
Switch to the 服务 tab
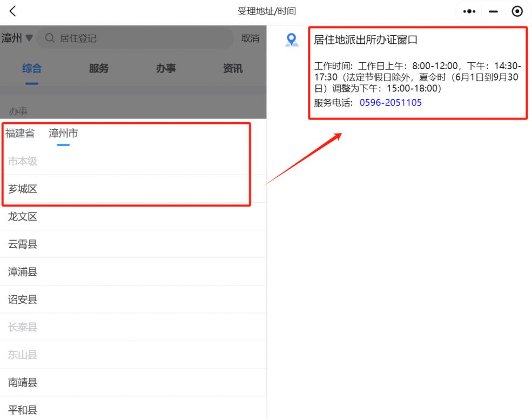pyautogui.click(x=99, y=69)
